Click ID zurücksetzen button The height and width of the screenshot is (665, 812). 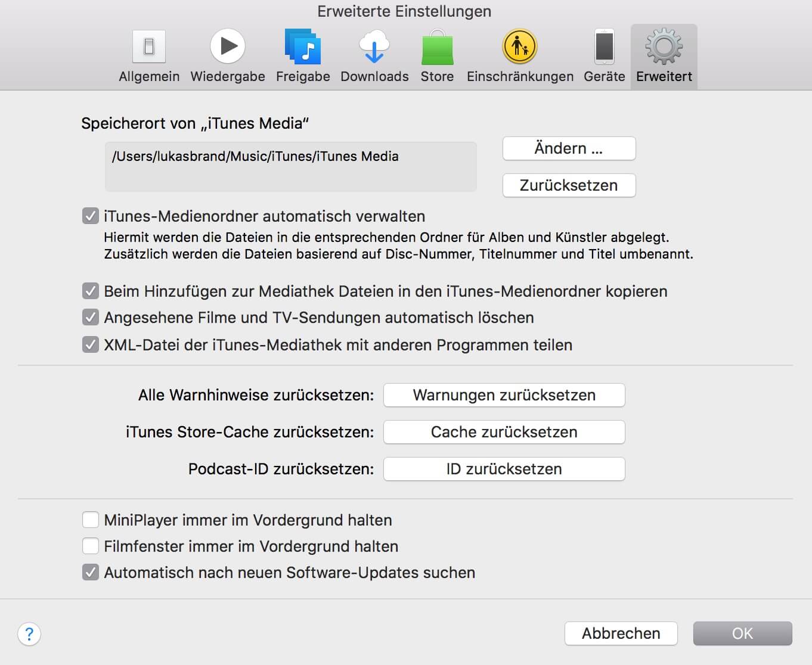(504, 469)
